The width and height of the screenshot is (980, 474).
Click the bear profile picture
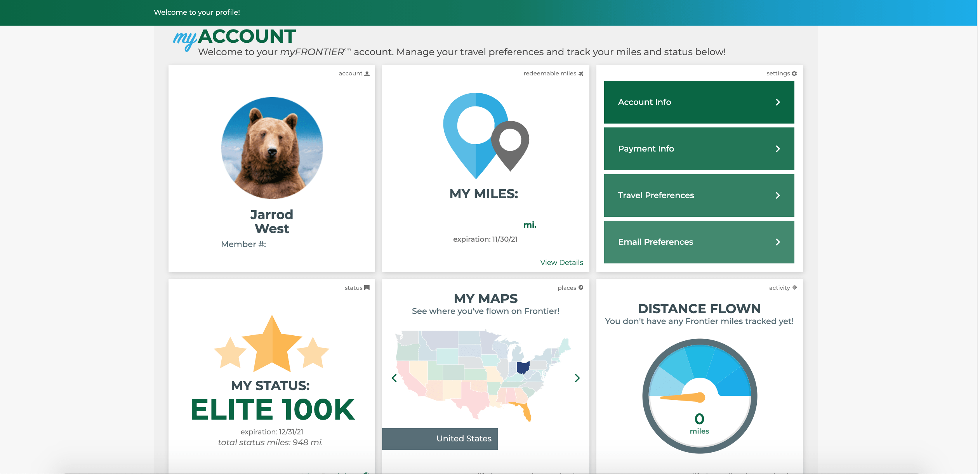[272, 148]
